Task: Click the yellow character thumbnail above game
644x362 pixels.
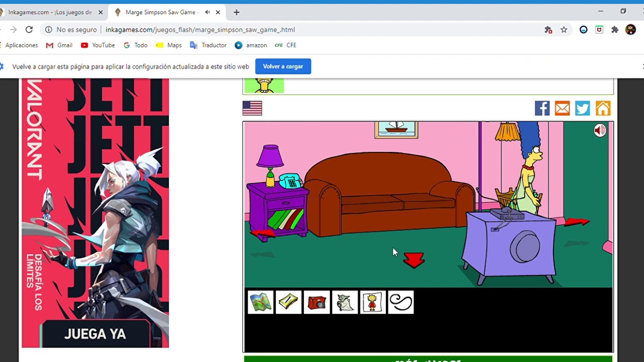Action: point(264,85)
